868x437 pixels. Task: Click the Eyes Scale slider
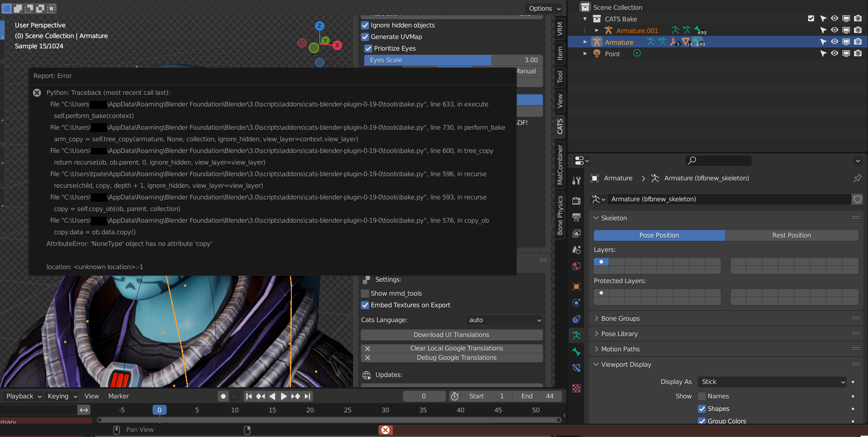[x=454, y=60]
